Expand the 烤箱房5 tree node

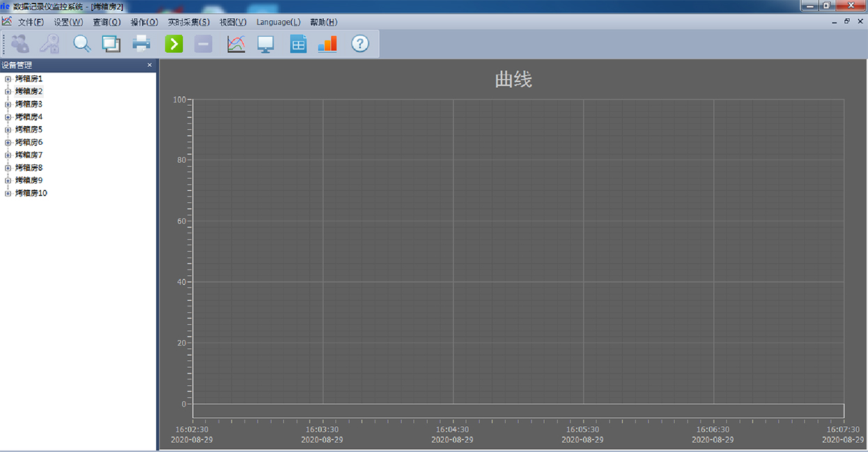click(x=8, y=130)
